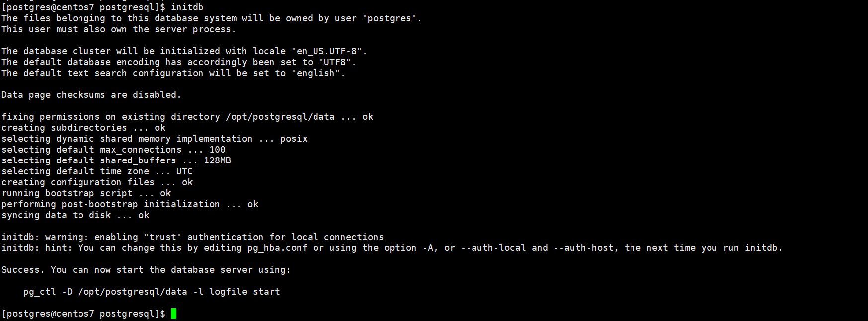Click "pg_hba.conf" in the hint line
This screenshot has width=868, height=321.
pos(277,248)
